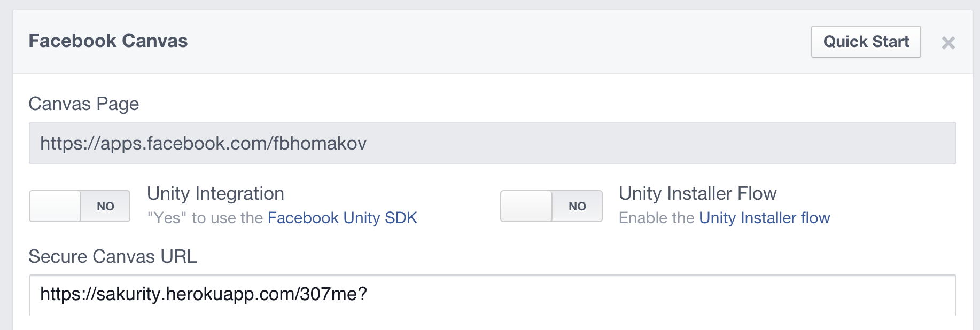Toggle the Unity Integration switch
Image resolution: width=980 pixels, height=330 pixels.
(80, 206)
